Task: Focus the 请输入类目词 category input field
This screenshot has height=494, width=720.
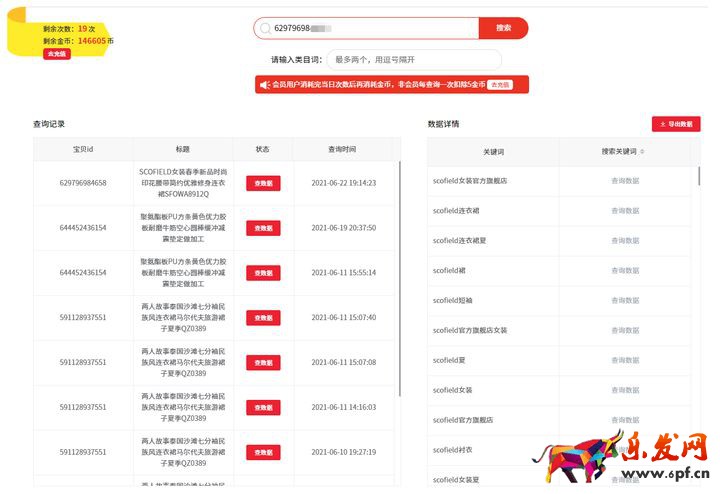Action: coord(414,60)
